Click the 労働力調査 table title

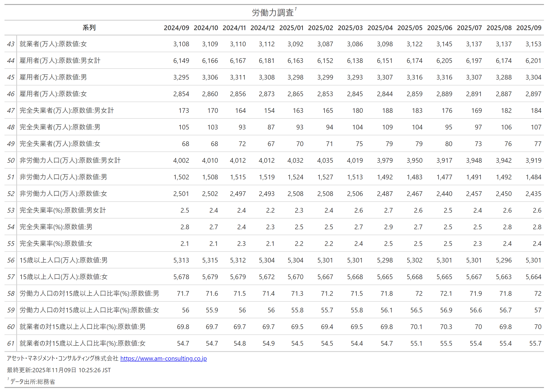273,13
